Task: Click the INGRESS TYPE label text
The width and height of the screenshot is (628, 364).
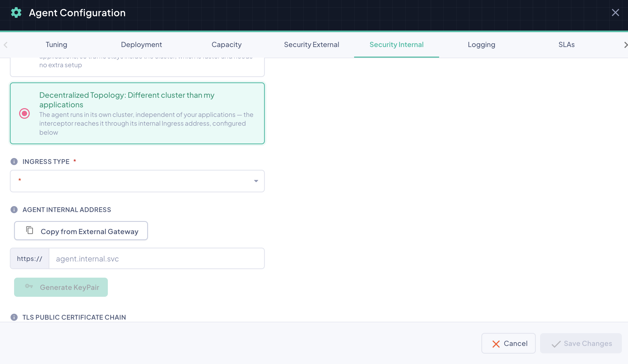Action: click(x=46, y=162)
